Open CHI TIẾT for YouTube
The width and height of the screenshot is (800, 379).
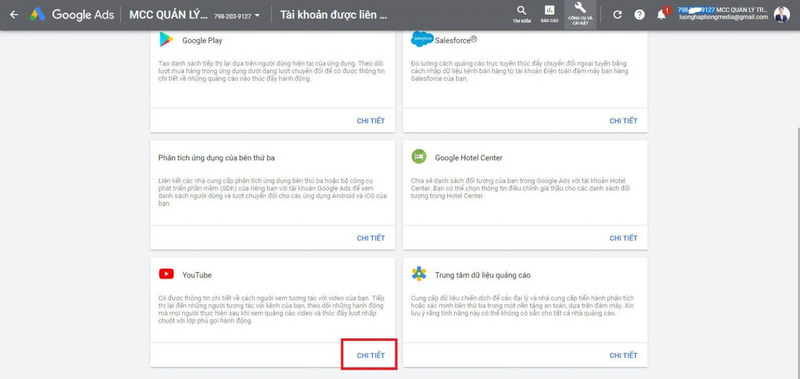370,356
